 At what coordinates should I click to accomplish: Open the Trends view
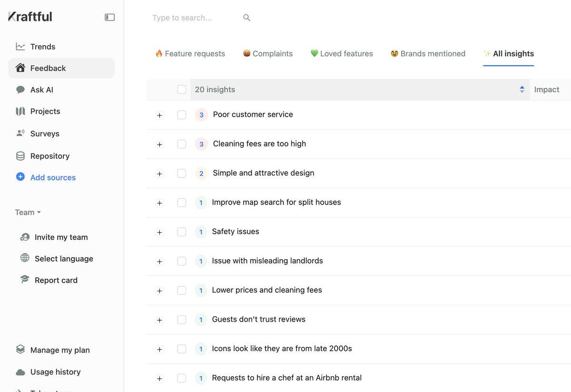(x=42, y=46)
